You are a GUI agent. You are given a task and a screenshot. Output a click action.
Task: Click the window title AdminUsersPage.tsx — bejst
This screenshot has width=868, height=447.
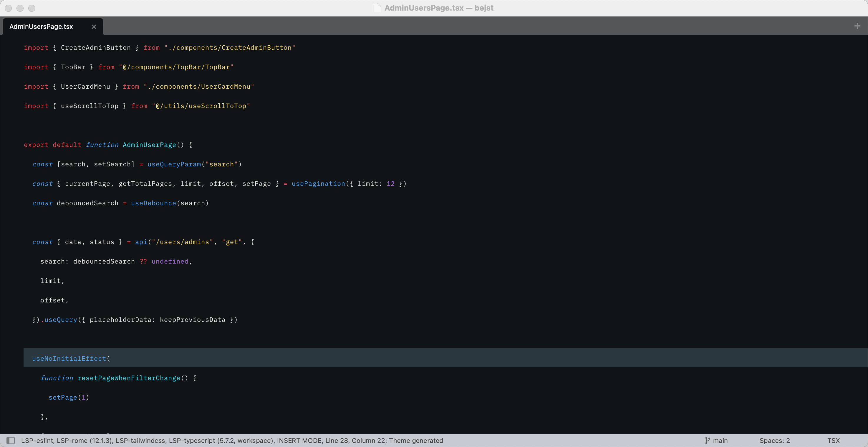pyautogui.click(x=439, y=8)
